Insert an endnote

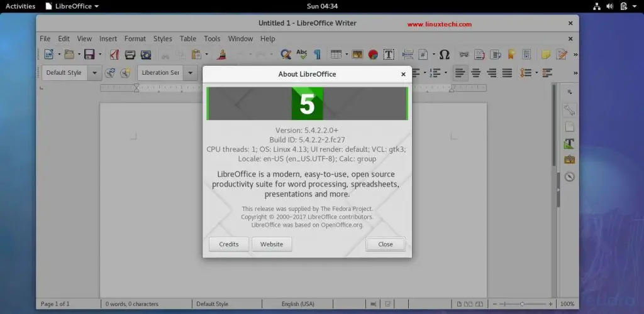[x=496, y=54]
